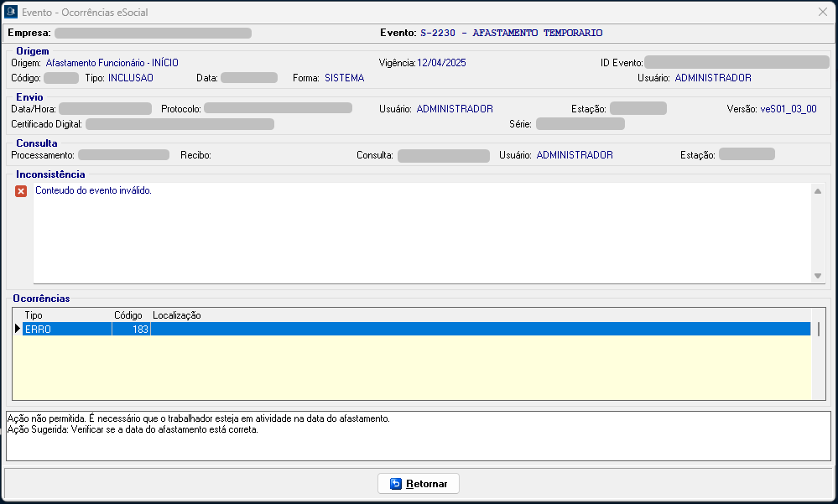Close the Ocorrências eSocial window
The image size is (838, 504).
point(822,13)
